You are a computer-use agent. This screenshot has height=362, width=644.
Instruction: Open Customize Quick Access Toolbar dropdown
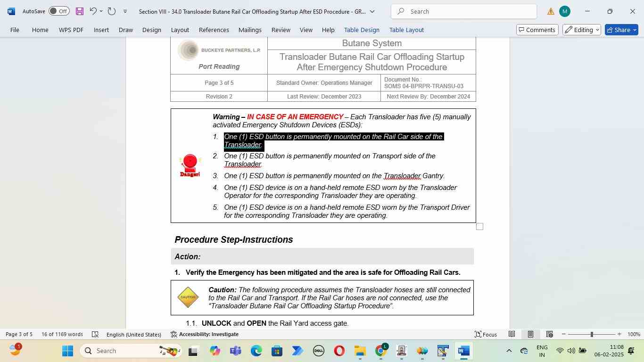click(x=125, y=11)
